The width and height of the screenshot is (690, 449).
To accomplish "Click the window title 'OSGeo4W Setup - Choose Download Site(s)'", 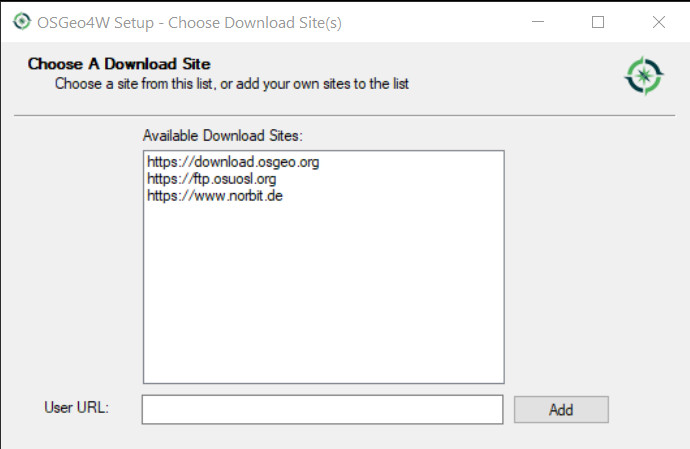I will [189, 22].
